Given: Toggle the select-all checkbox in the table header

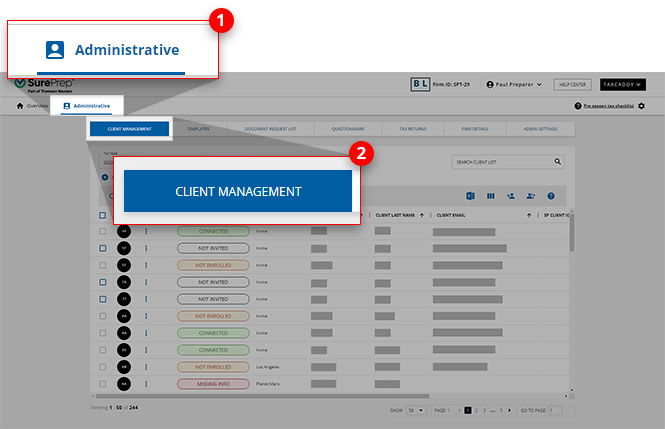Looking at the screenshot, I should (102, 215).
